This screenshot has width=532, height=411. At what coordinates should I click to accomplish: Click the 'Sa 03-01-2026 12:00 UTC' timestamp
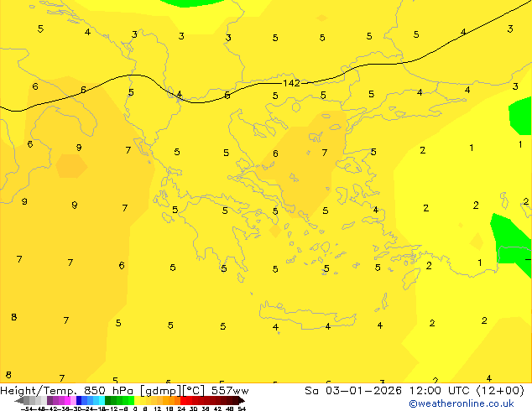point(389,391)
